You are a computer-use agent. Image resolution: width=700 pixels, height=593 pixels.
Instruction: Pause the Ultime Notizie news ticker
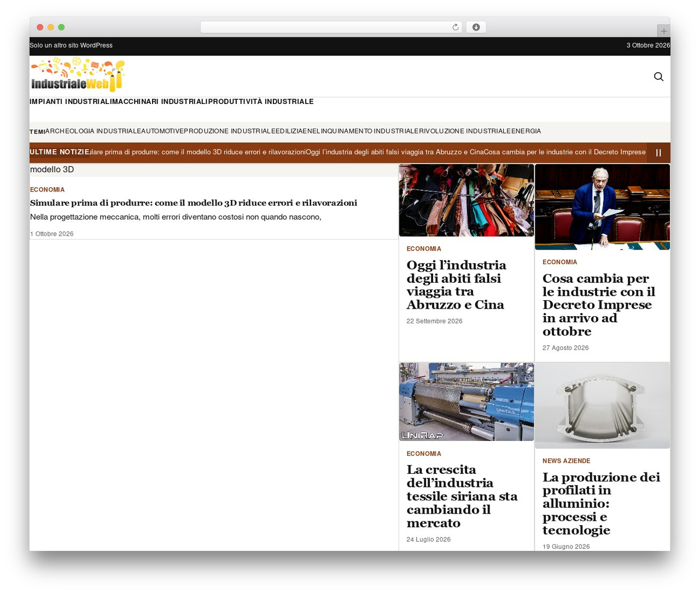[x=658, y=153]
